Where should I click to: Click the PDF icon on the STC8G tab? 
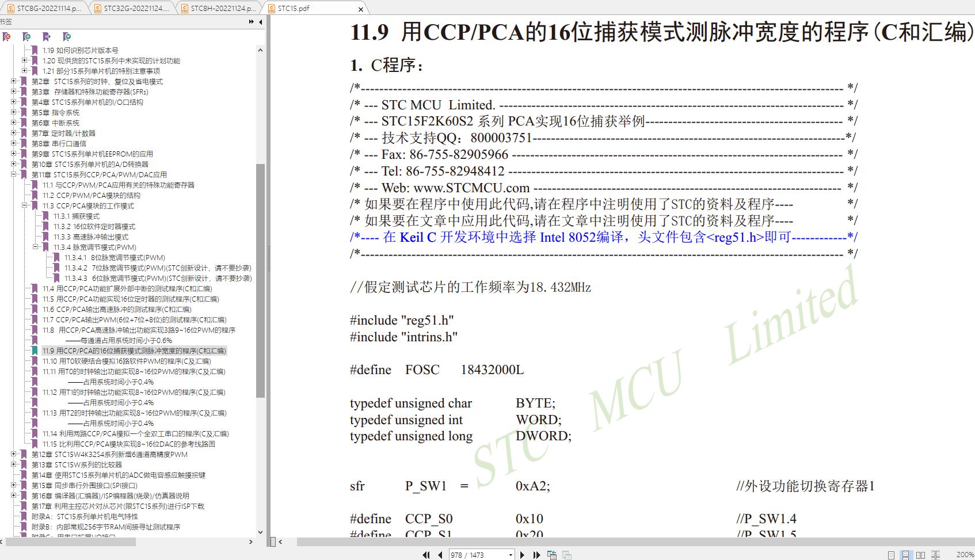coord(10,8)
